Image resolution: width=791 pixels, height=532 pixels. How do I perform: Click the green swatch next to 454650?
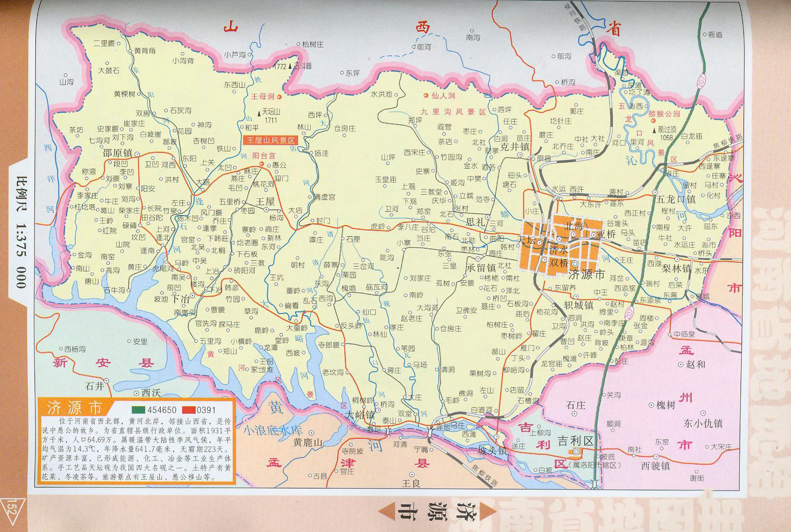pyautogui.click(x=138, y=410)
